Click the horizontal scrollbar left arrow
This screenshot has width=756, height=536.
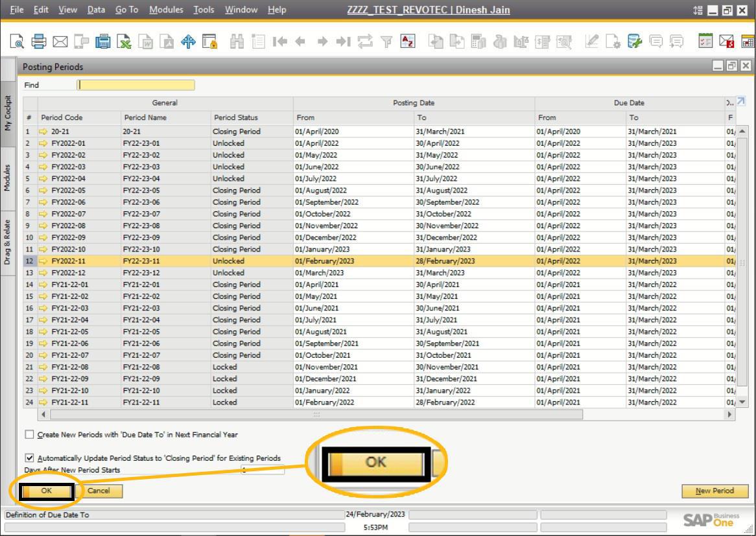43,414
